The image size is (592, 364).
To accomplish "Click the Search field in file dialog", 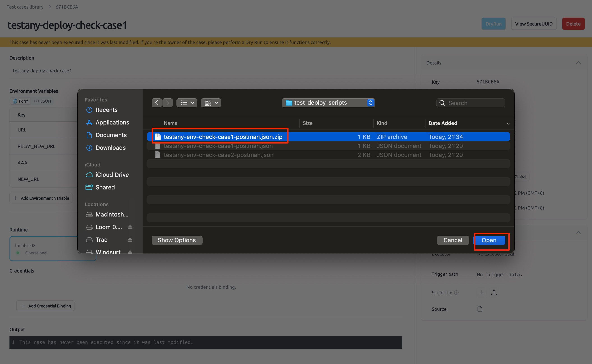I will coord(470,103).
